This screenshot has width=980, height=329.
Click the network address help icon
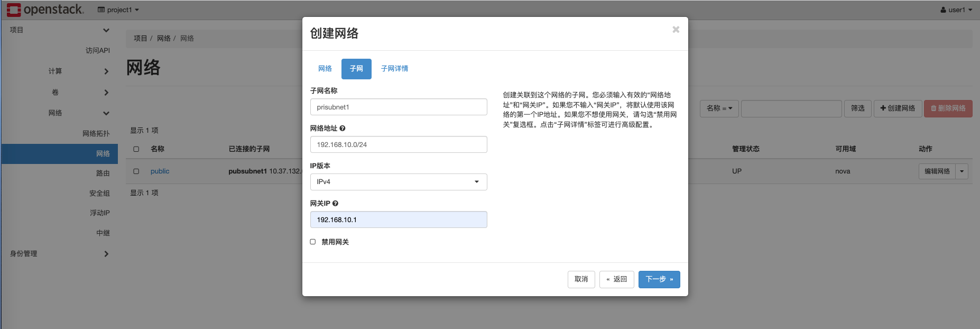coord(343,129)
